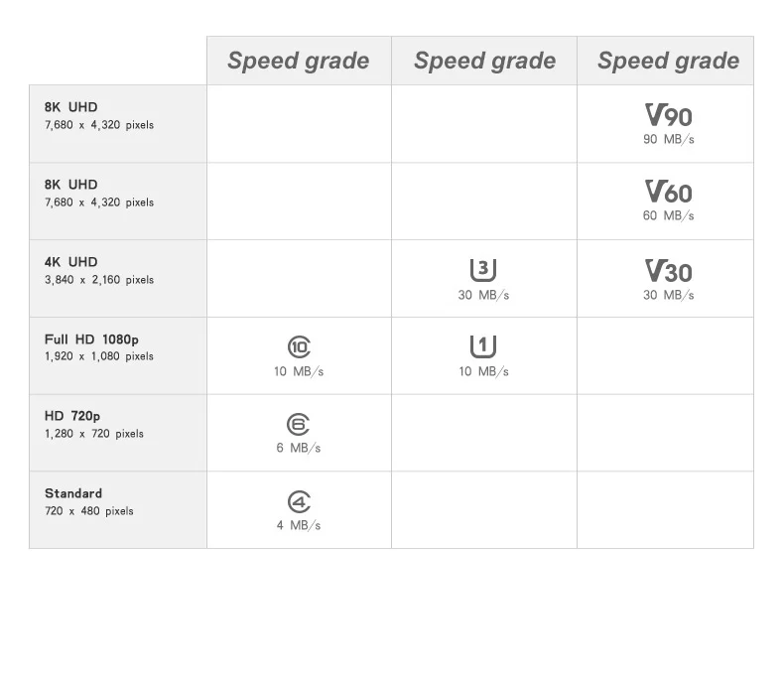Select the 60 MB/s speed text
The width and height of the screenshot is (784, 677).
point(668,215)
